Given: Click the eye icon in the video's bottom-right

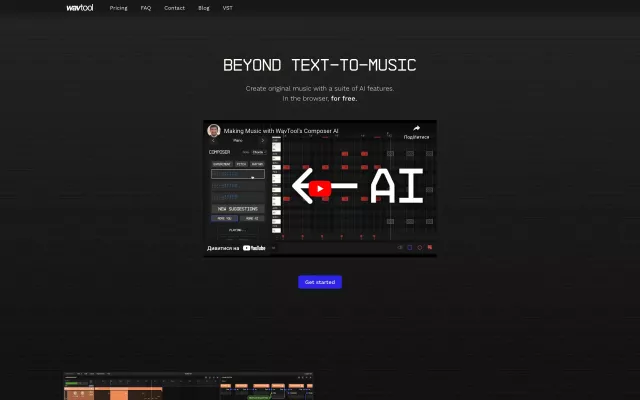Looking at the screenshot, I should coord(400,247).
